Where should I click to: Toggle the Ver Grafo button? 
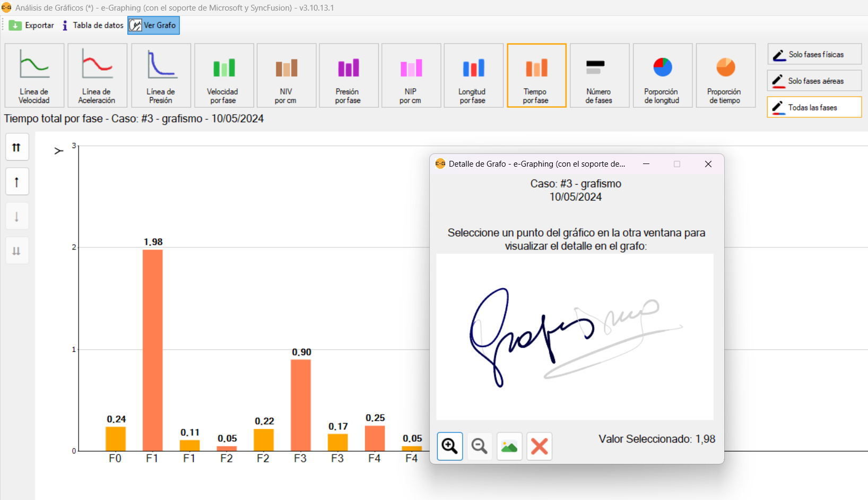153,25
